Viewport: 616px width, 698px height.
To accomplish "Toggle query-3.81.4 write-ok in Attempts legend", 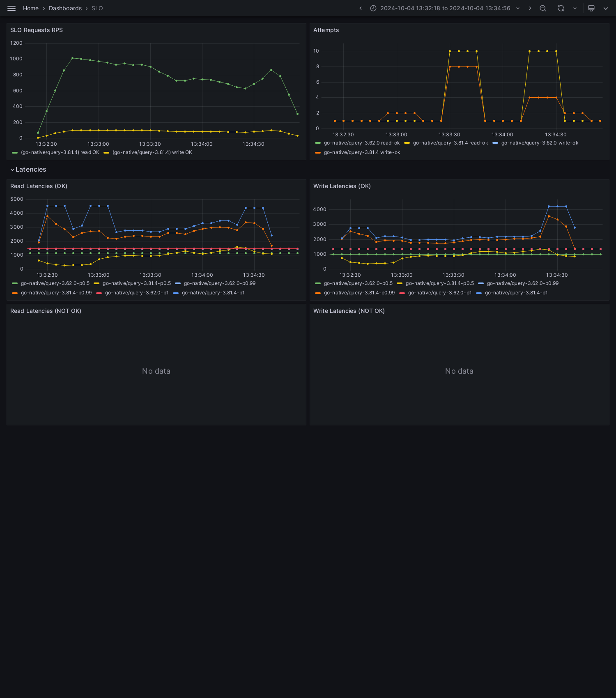I will 362,152.
